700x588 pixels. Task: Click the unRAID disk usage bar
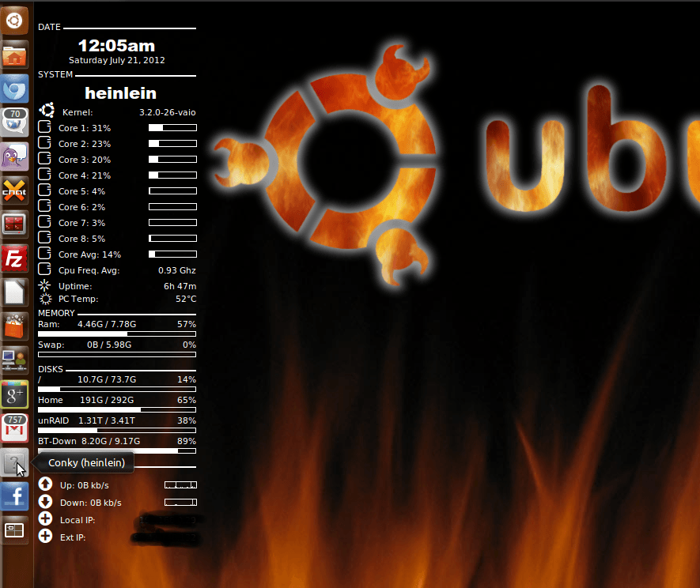(x=117, y=430)
